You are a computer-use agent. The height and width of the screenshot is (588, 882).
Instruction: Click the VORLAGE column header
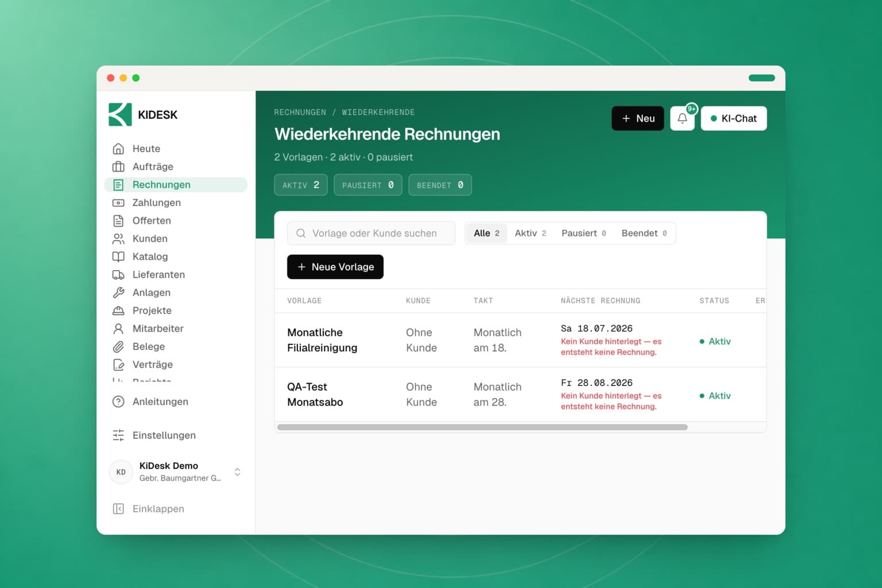[x=304, y=301]
